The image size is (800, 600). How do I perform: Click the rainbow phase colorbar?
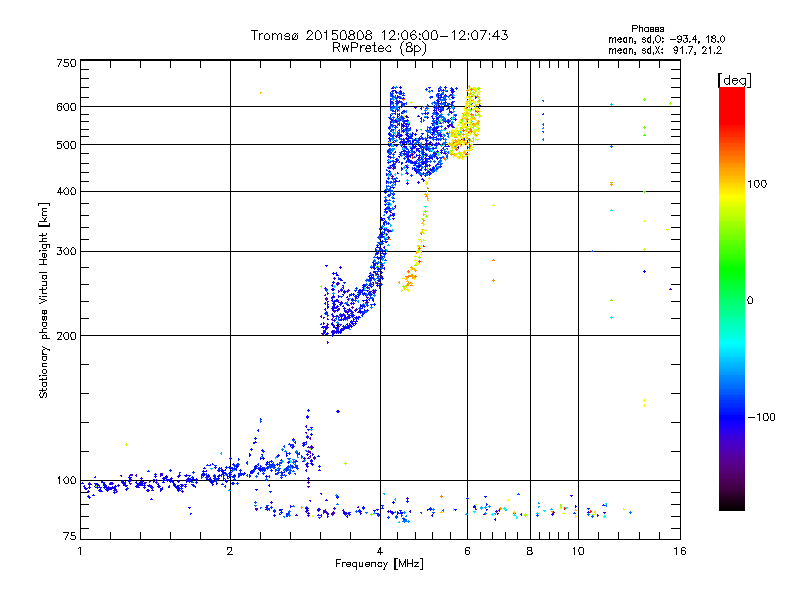[732, 298]
